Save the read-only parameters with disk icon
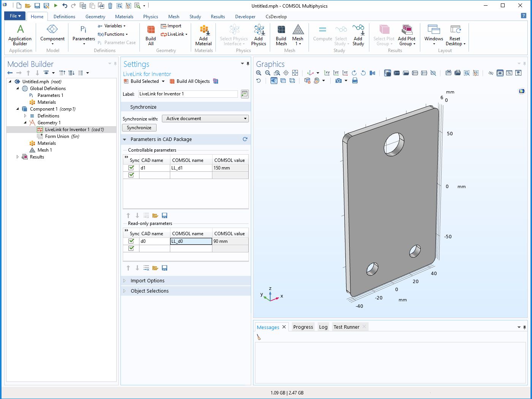 [x=165, y=268]
